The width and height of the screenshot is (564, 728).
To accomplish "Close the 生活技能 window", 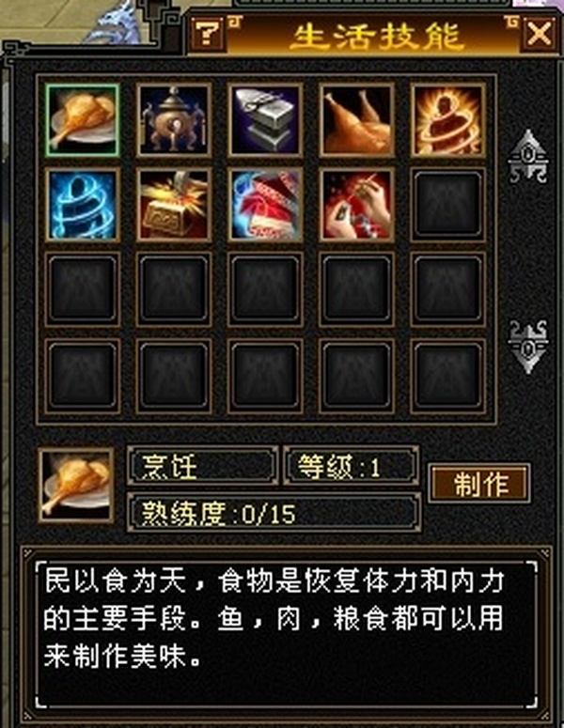I will tap(539, 33).
